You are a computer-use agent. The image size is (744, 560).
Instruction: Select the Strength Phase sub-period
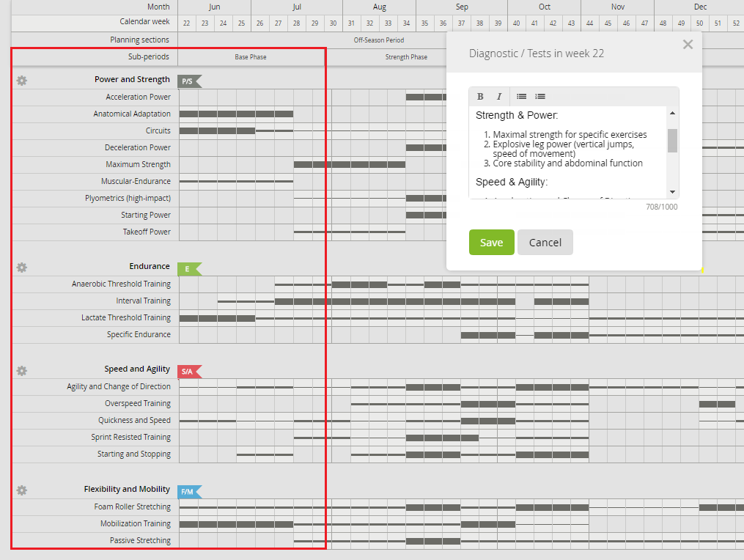[406, 57]
